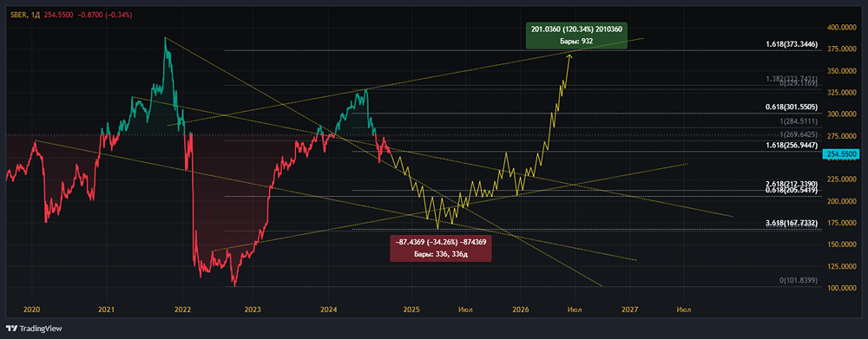
Task: Click the 1Д interval label
Action: click(x=36, y=15)
